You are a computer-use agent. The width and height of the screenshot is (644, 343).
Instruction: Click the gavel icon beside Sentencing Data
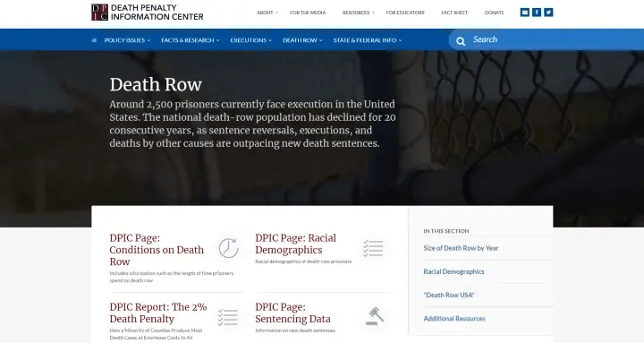click(x=374, y=316)
